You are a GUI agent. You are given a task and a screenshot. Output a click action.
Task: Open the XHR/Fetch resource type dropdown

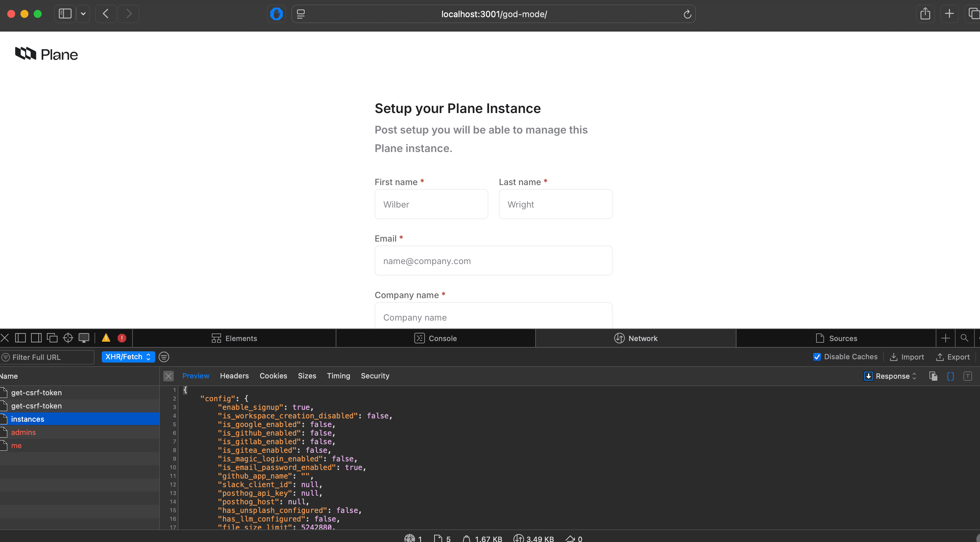click(x=128, y=357)
